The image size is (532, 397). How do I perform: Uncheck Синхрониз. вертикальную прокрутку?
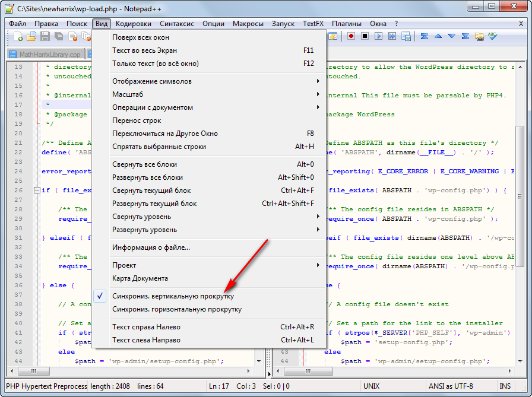173,296
